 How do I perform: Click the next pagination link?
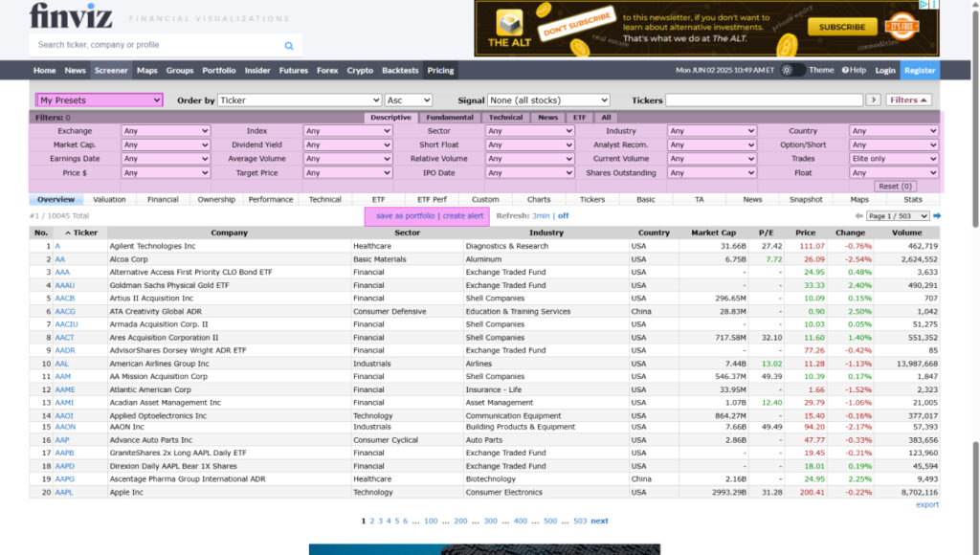point(599,521)
